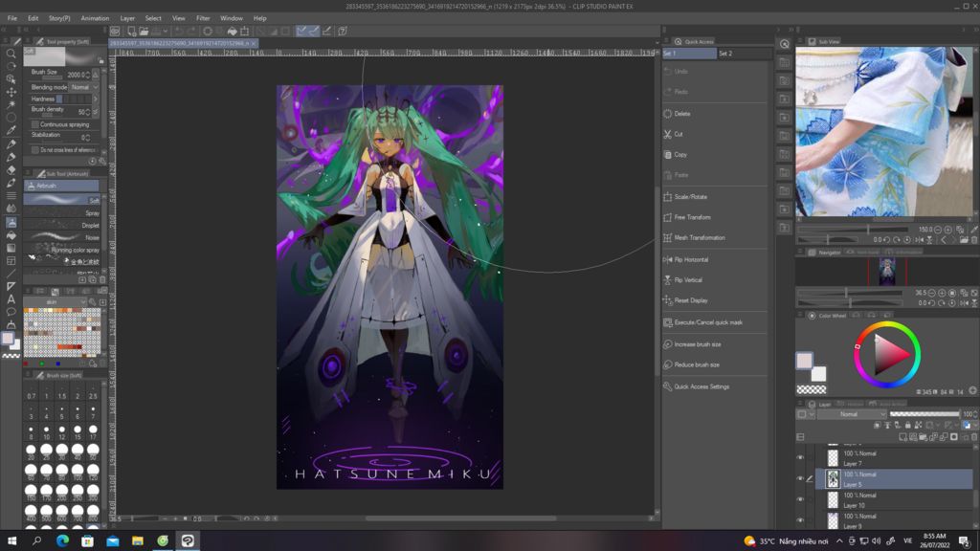This screenshot has height=551, width=980.
Task: Click the Create layer mask icon
Action: 954,436
